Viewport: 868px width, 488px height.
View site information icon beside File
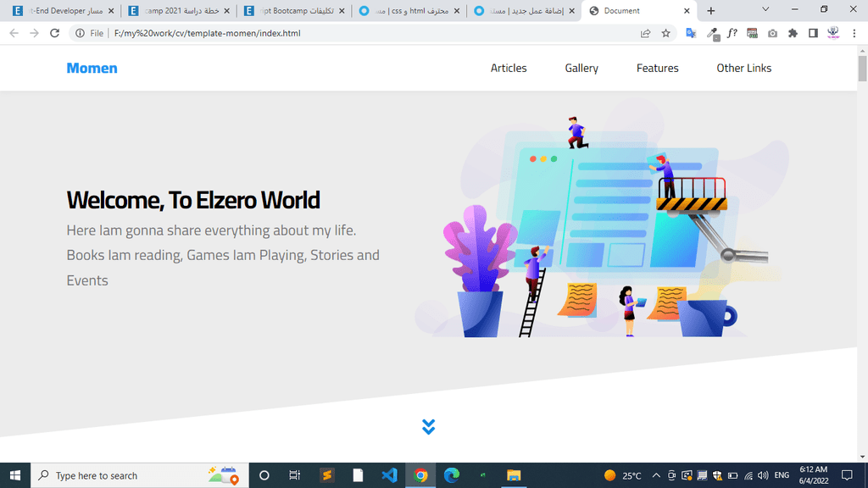(x=81, y=33)
